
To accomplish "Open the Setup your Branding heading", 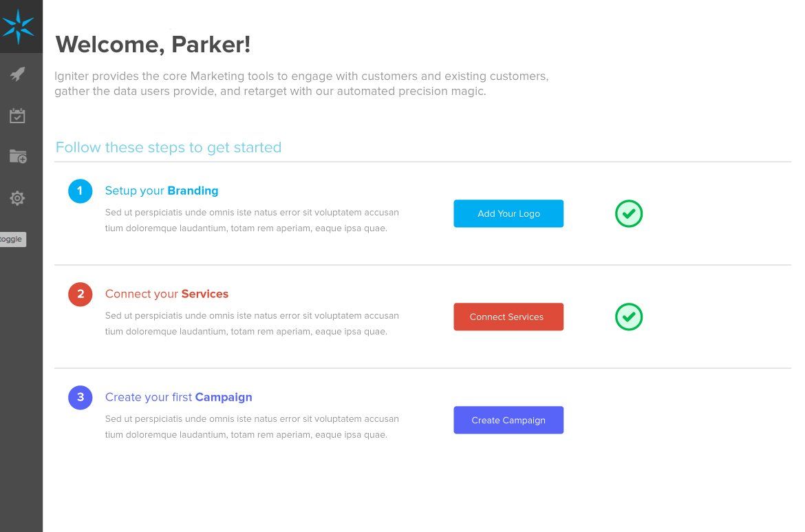I will pyautogui.click(x=162, y=191).
